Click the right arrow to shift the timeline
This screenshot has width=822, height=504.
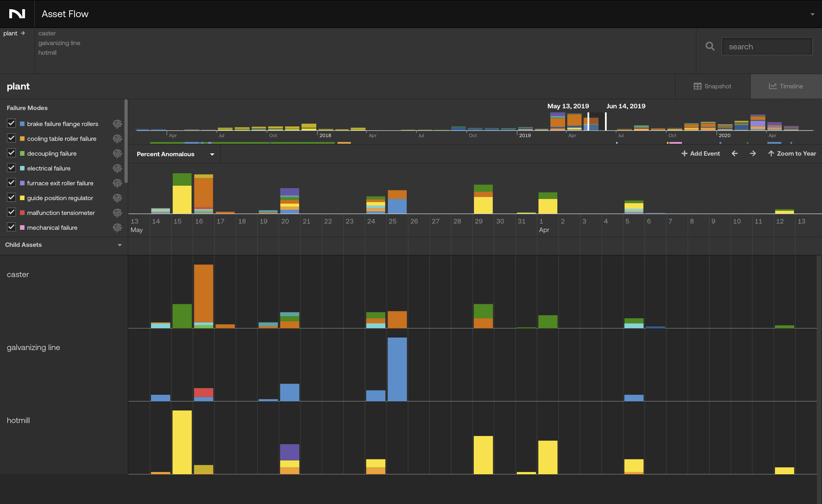(753, 153)
